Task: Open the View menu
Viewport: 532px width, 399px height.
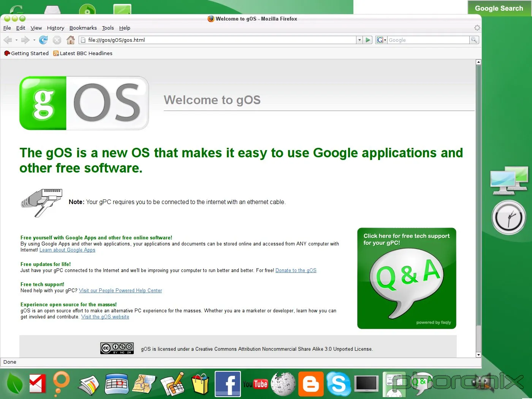Action: 36,28
